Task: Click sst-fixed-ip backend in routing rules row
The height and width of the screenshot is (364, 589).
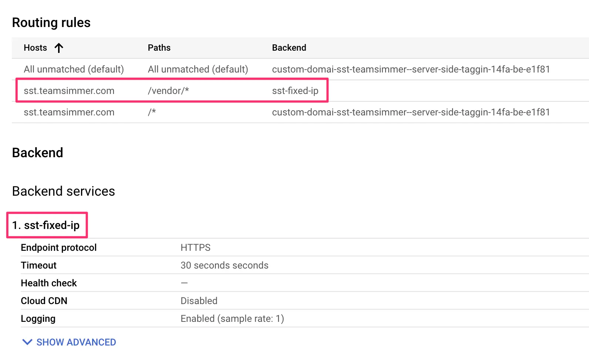Action: tap(295, 91)
